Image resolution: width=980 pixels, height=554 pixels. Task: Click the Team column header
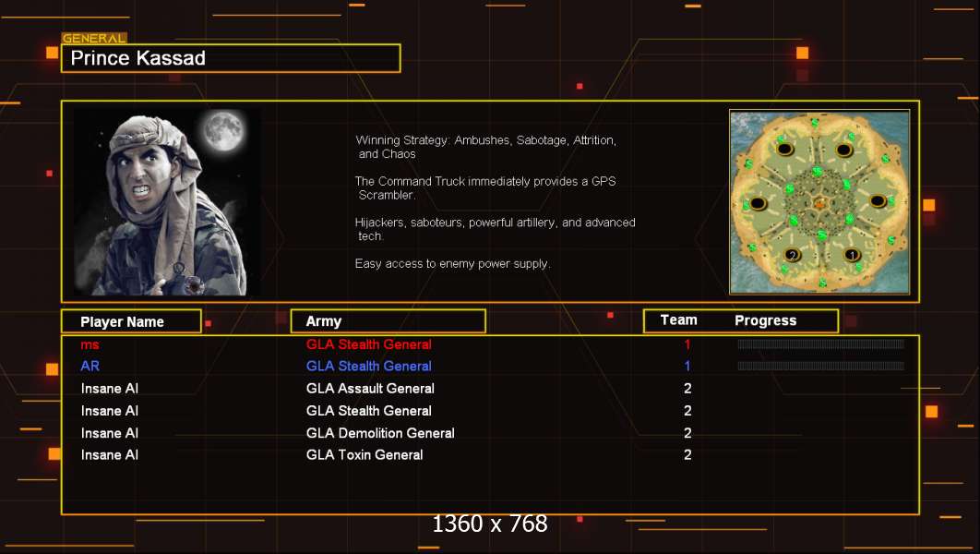679,320
